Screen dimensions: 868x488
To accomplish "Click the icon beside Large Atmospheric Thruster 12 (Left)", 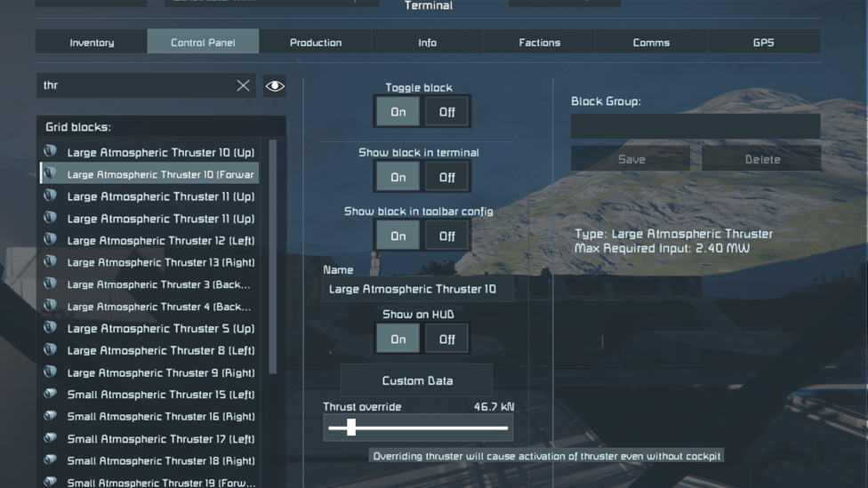I will pos(51,240).
